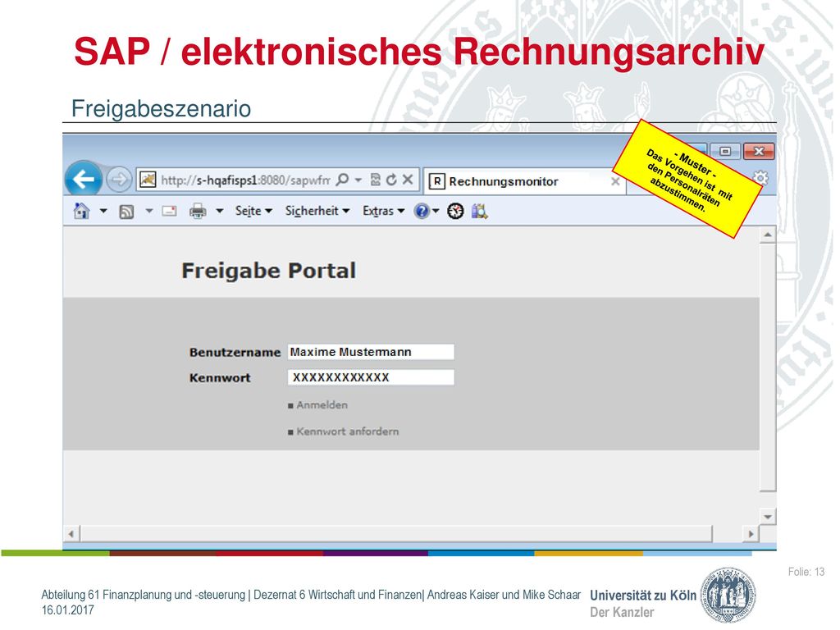Click the printer icon

tap(198, 212)
